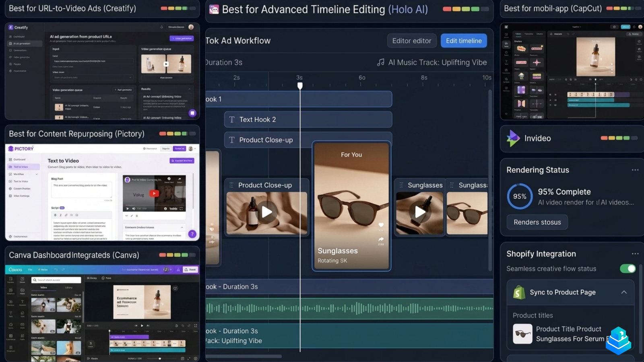Click the sunglasses product thumbnail under Product titles
644x362 pixels.
(x=522, y=333)
